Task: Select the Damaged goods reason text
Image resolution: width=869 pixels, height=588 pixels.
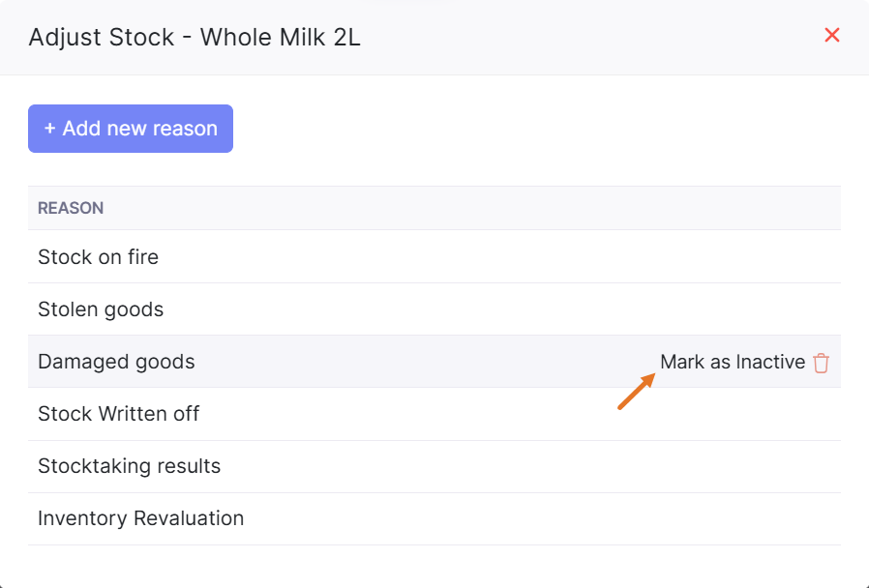Action: pyautogui.click(x=116, y=362)
